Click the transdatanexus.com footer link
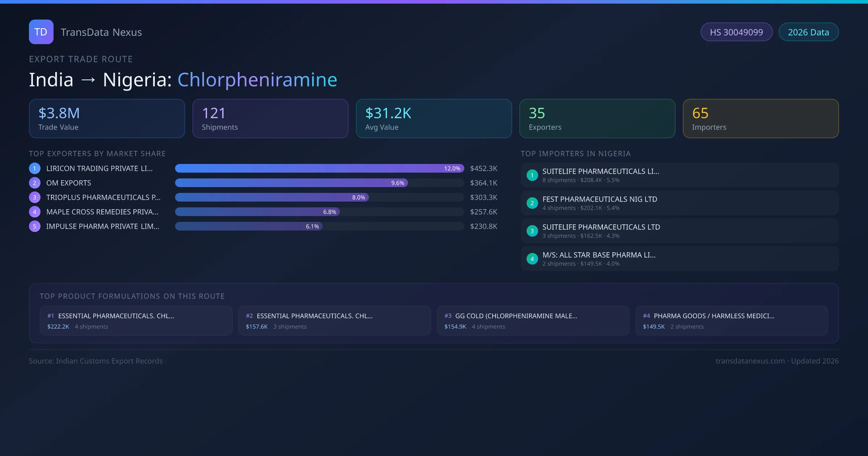Image resolution: width=868 pixels, height=456 pixels. (750, 361)
